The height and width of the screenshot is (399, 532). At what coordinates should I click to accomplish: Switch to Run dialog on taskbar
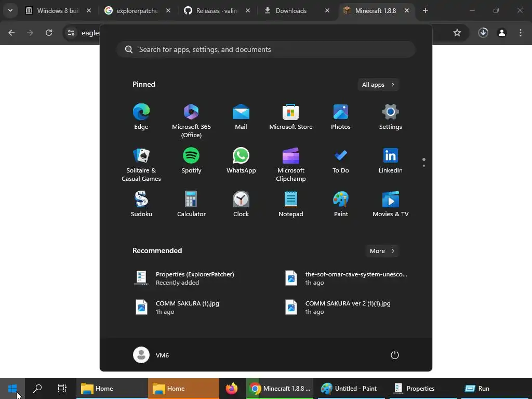[495, 389]
